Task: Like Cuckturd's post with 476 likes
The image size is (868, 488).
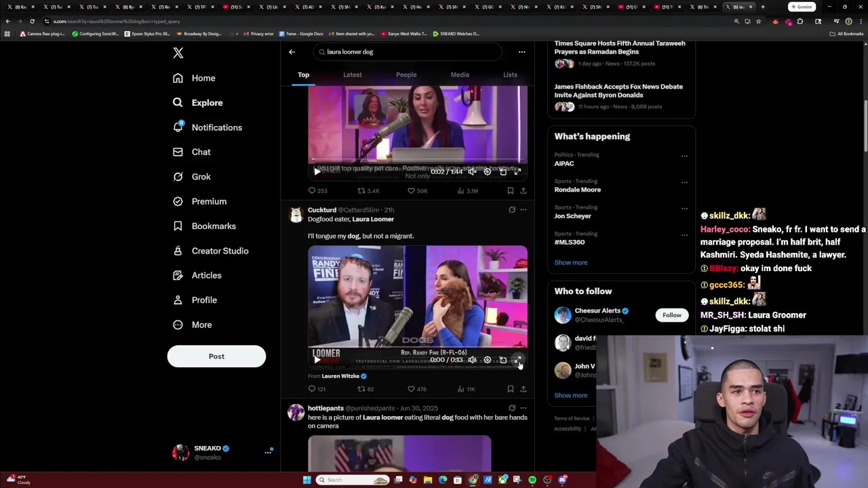Action: click(416, 389)
